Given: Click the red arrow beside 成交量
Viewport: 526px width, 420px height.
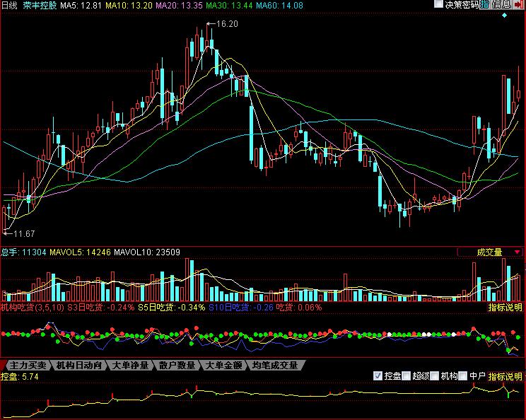Looking at the screenshot, I should pos(518,251).
